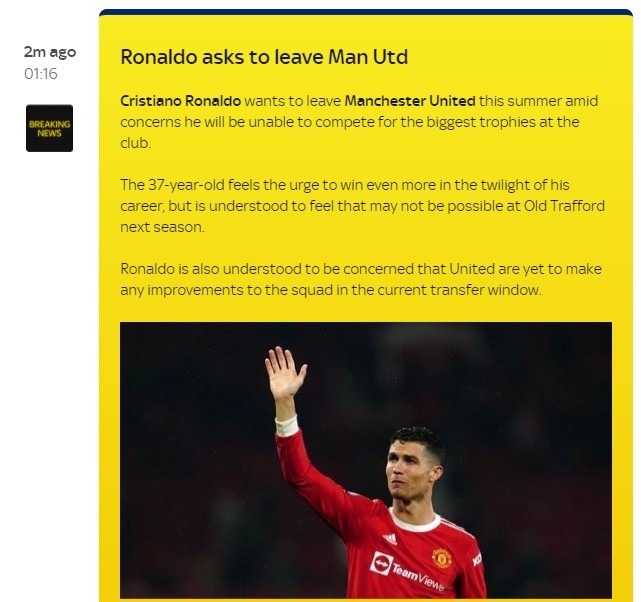Click "next season." ending second paragraph
Screen dimensions: 641x602
tap(162, 227)
